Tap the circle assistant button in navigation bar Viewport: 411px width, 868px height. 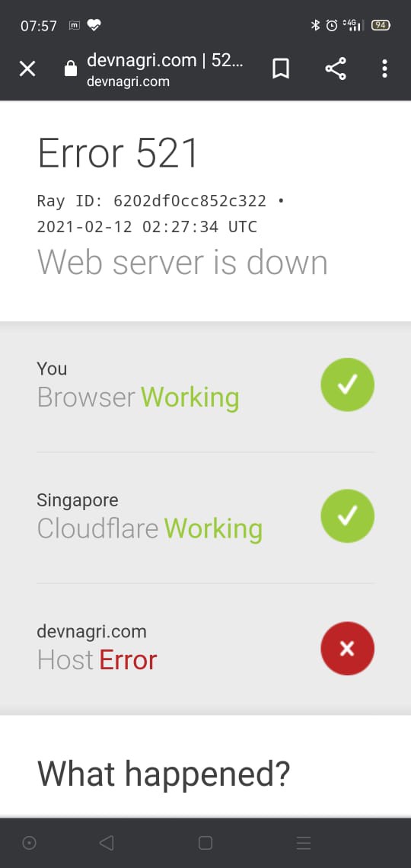pyautogui.click(x=29, y=843)
